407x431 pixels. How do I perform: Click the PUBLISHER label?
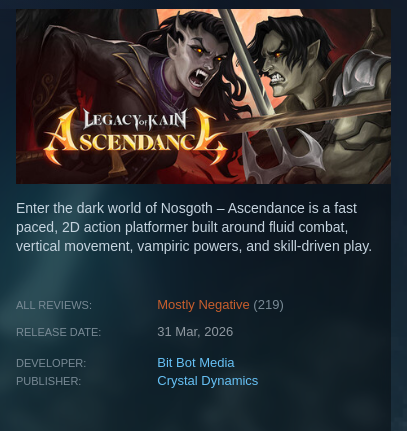click(x=48, y=381)
